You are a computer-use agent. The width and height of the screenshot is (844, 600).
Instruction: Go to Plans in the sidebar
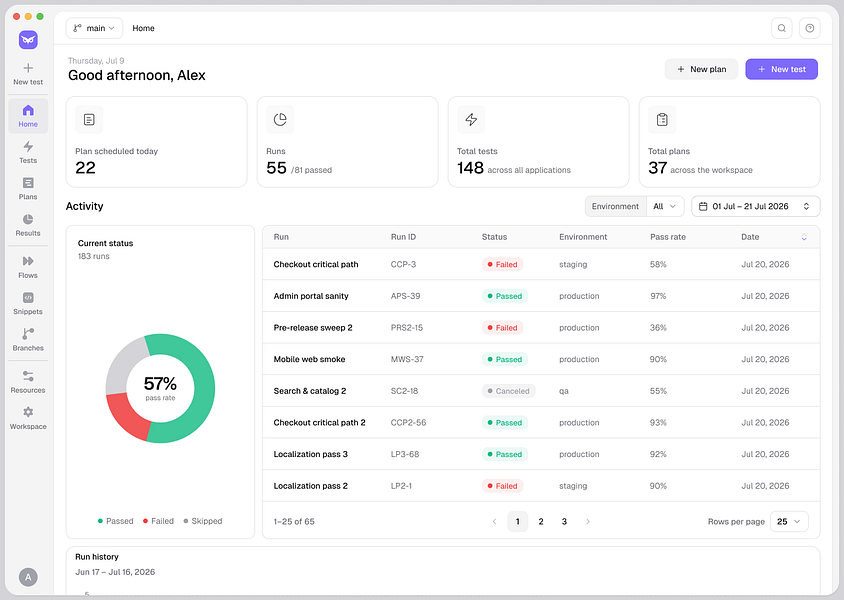click(x=28, y=189)
